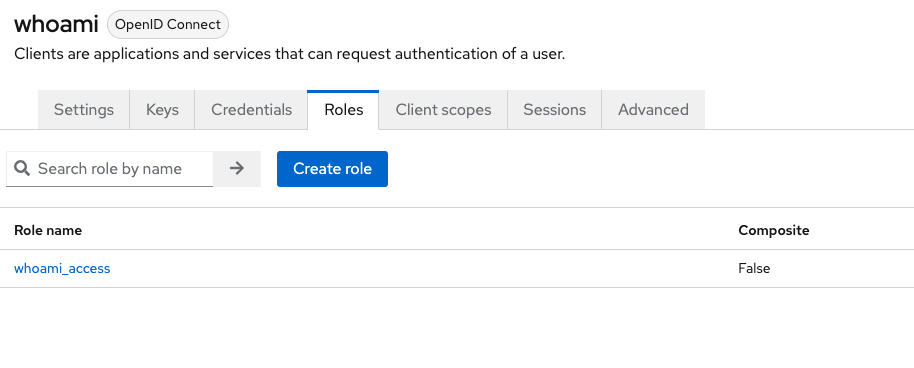Click the whoami client title
Screen dimensions: 914x368
point(56,24)
